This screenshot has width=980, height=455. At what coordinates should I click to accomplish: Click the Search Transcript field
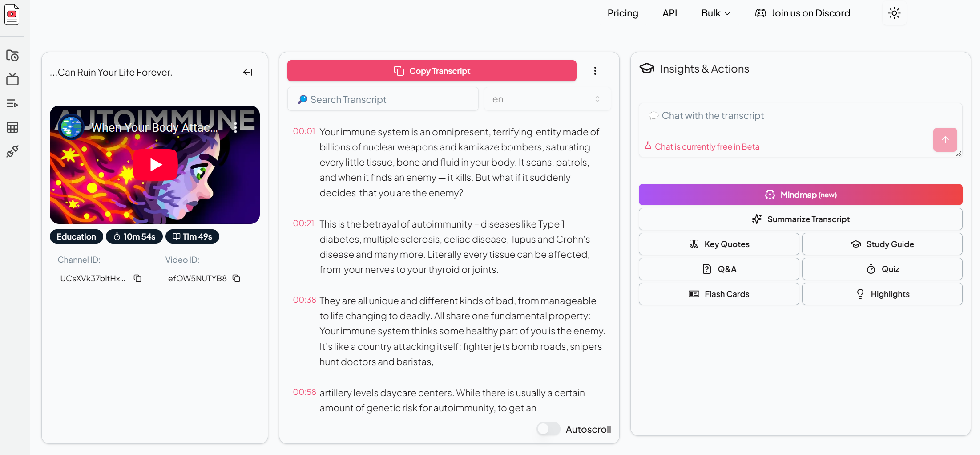[383, 99]
